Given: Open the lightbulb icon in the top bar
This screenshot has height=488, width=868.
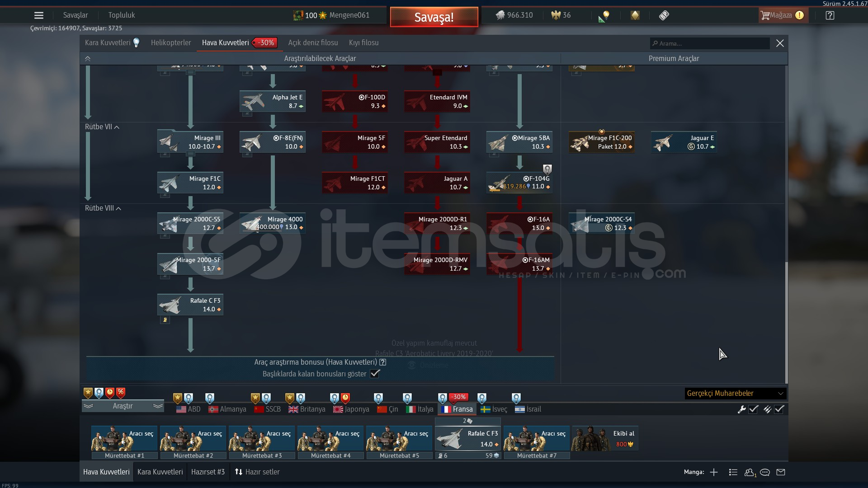Looking at the screenshot, I should pos(604,16).
